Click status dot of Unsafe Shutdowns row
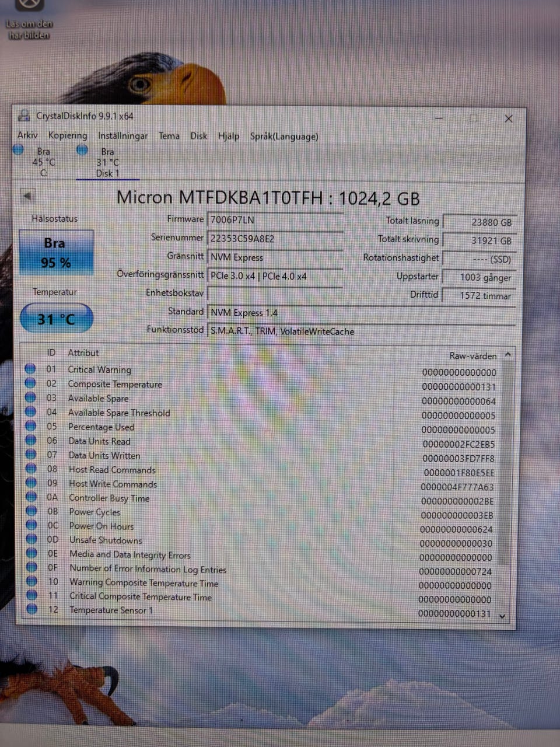The height and width of the screenshot is (747, 560). click(x=32, y=539)
